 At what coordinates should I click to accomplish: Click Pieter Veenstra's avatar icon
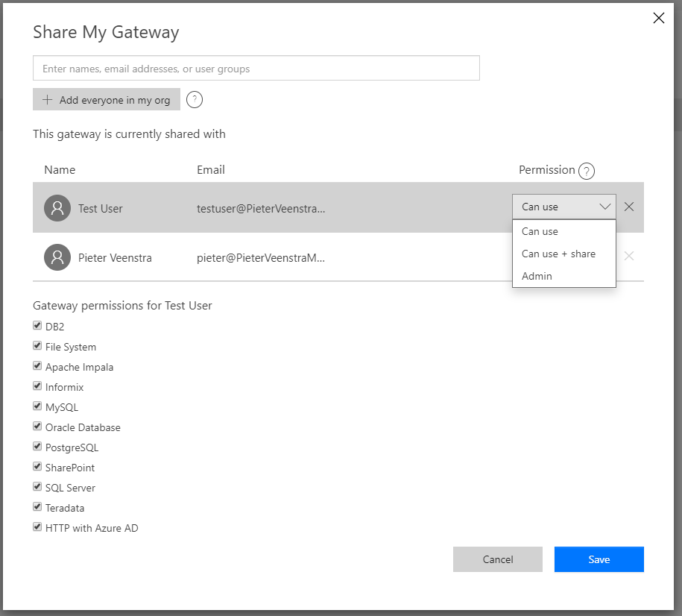pyautogui.click(x=57, y=257)
